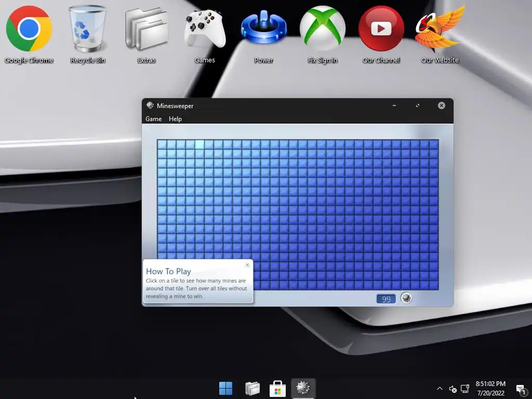Screen dimensions: 532x399
Task: Open the Help menu in Minesweeper
Action: (x=175, y=119)
